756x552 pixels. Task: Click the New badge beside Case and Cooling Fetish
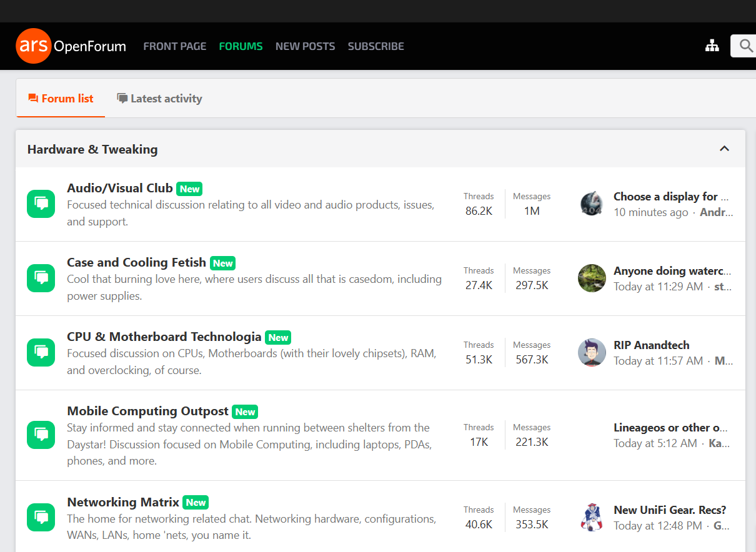click(x=223, y=263)
